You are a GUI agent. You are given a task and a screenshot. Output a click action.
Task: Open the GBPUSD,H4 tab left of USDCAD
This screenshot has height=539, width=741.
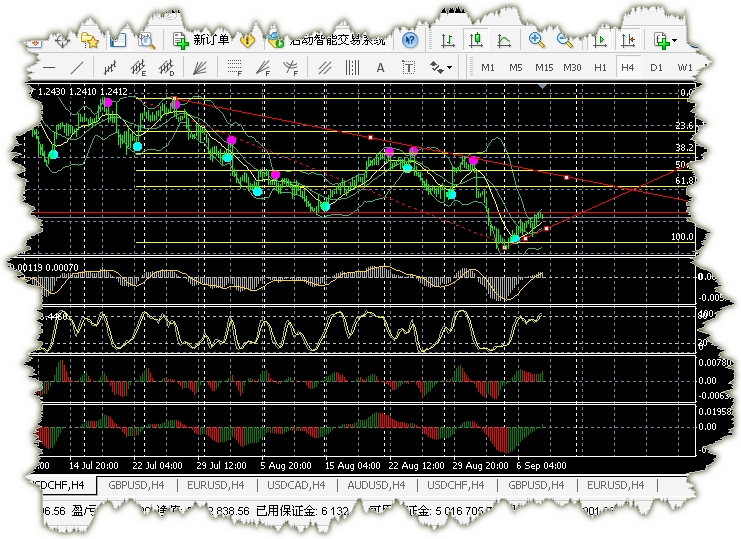[x=136, y=485]
